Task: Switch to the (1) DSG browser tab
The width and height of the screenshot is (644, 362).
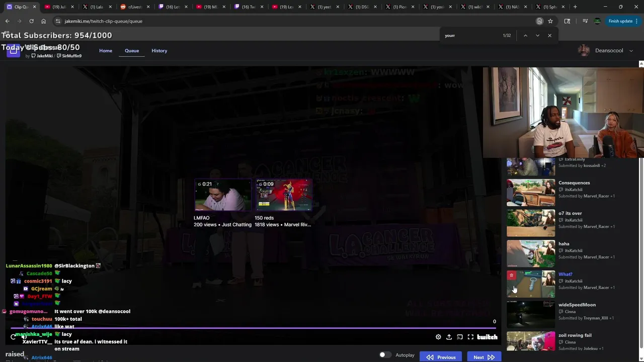Action: click(362, 7)
